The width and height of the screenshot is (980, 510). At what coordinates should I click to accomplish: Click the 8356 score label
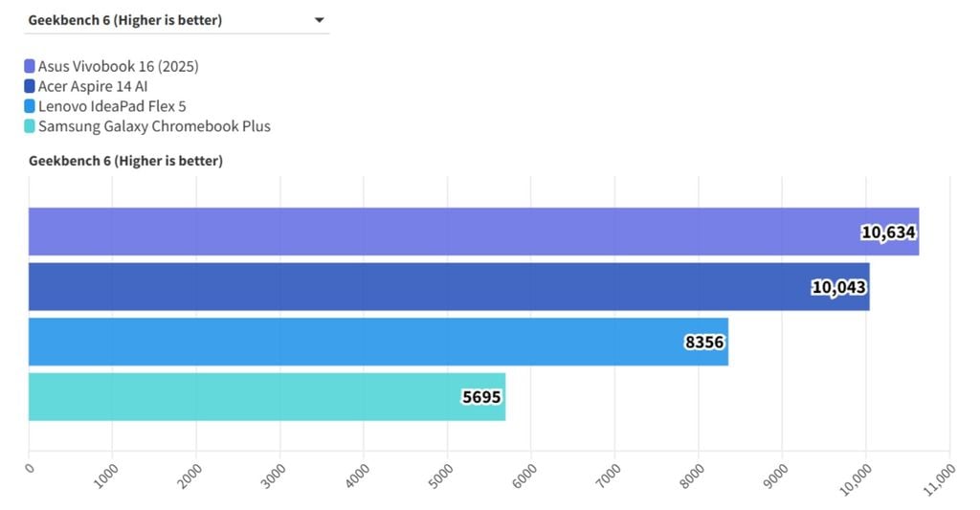pos(704,343)
